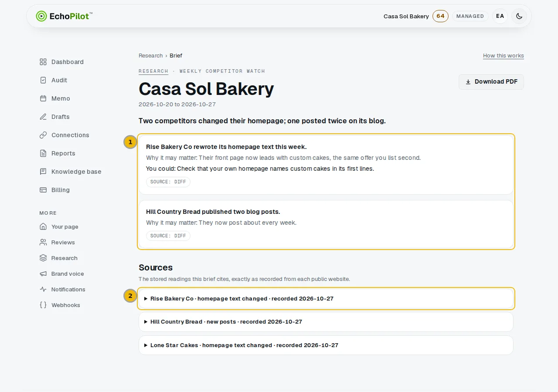Image resolution: width=558 pixels, height=392 pixels.
Task: Open Reviews under More
Action: [x=63, y=242]
